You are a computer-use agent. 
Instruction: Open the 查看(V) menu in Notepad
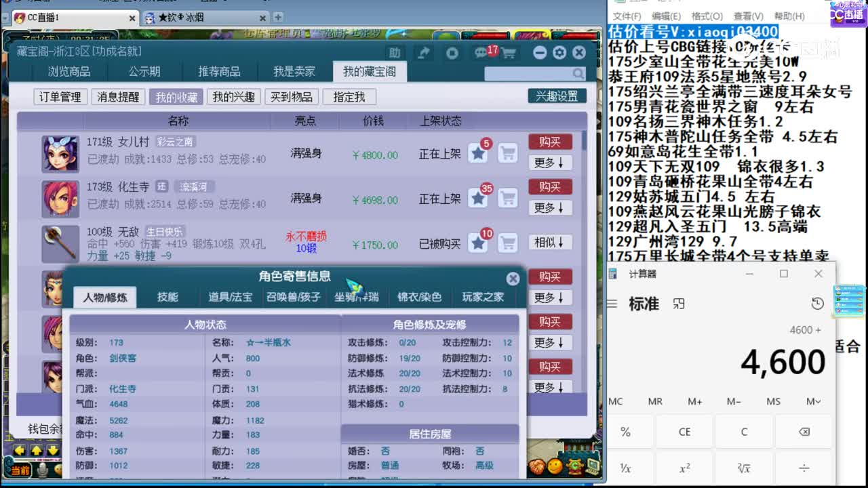click(x=748, y=16)
